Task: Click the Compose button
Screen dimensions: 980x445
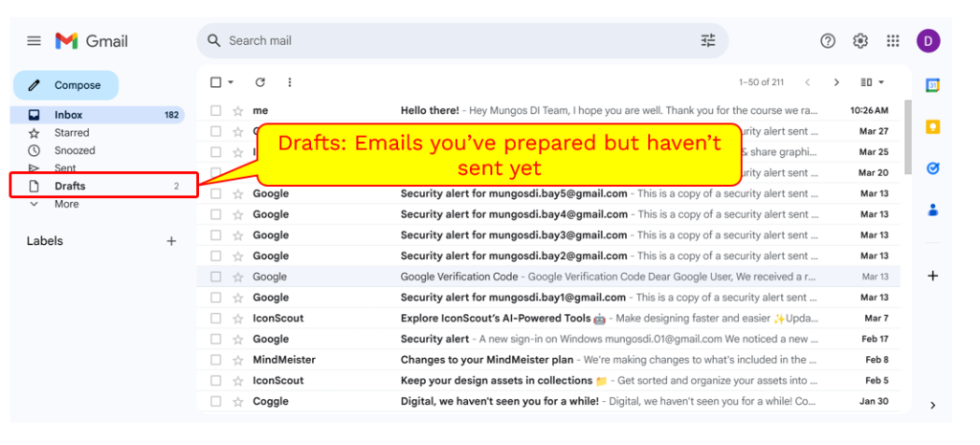Action: click(x=66, y=85)
